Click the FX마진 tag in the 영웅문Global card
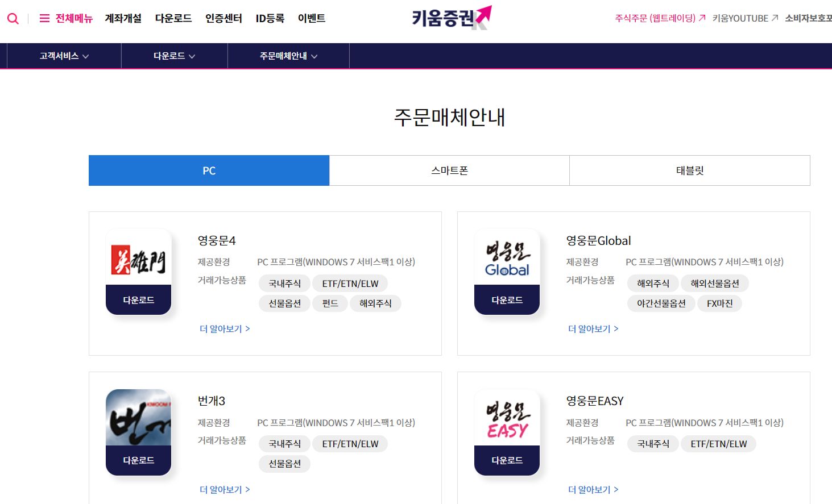 (719, 303)
